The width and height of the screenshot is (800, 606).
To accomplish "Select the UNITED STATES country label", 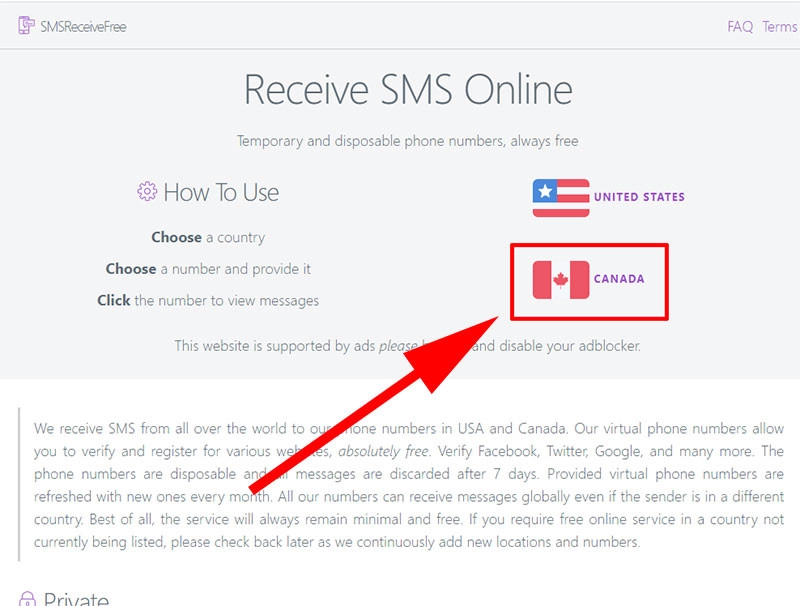I will (x=639, y=197).
